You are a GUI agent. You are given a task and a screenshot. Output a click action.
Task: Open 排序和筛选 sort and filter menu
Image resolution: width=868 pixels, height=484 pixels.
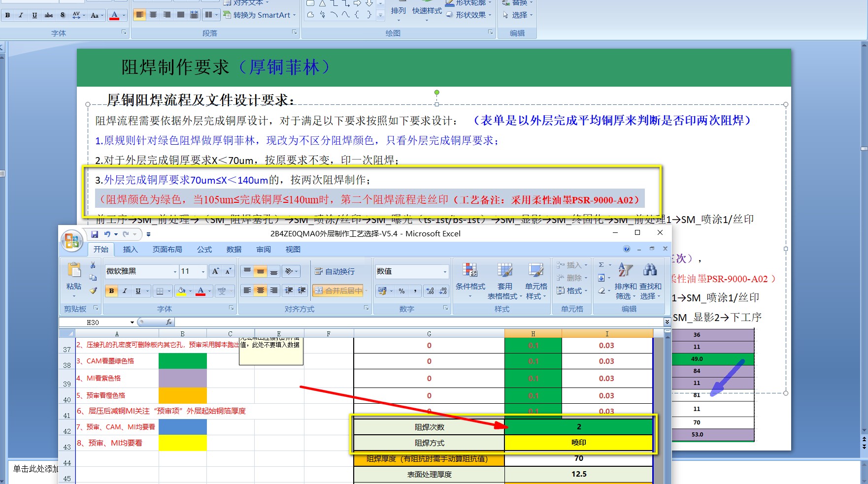[x=625, y=281]
